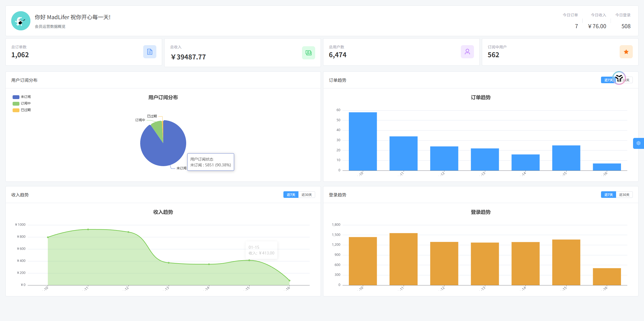Click the orange login bar for day 16
644x321 pixels.
pos(607,276)
